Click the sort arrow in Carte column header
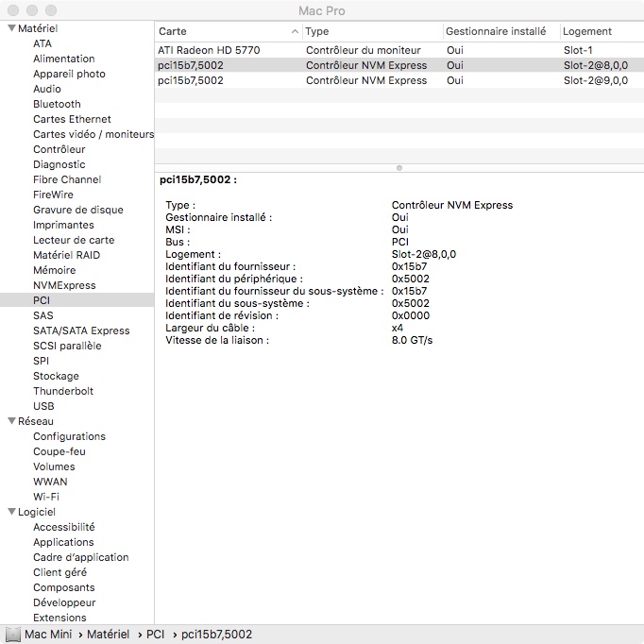 tap(295, 31)
